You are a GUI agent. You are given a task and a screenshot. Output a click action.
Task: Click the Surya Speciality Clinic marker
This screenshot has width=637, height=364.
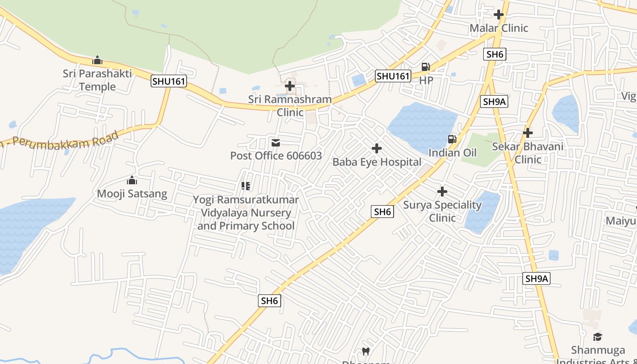(x=442, y=192)
